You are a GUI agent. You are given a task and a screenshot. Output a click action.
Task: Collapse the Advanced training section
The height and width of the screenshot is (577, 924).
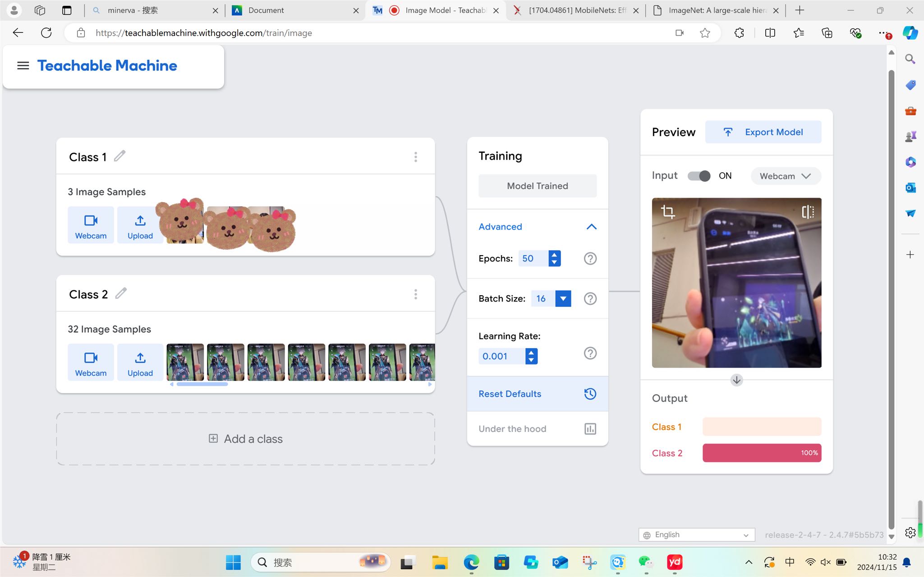tap(591, 227)
